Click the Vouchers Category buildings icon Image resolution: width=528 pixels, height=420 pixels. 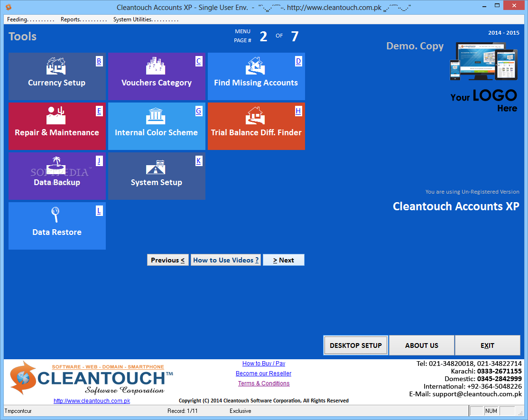pos(156,65)
